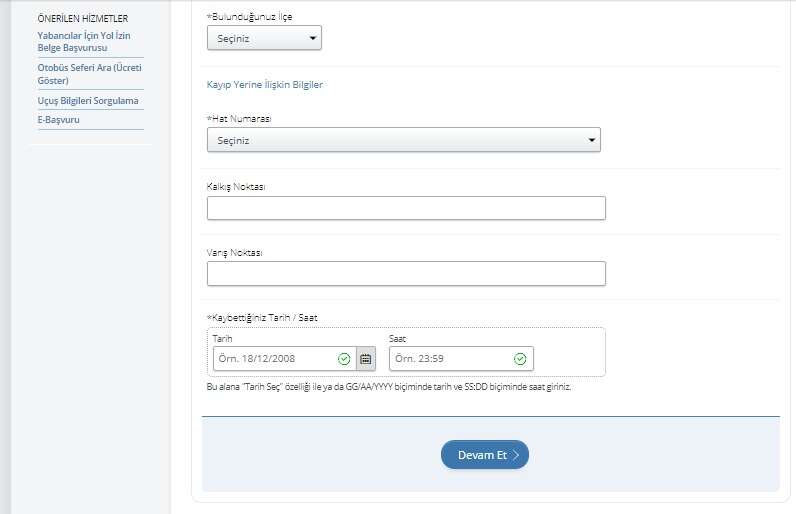This screenshot has width=796, height=514.
Task: Select the Tarih date input box
Action: coord(275,358)
